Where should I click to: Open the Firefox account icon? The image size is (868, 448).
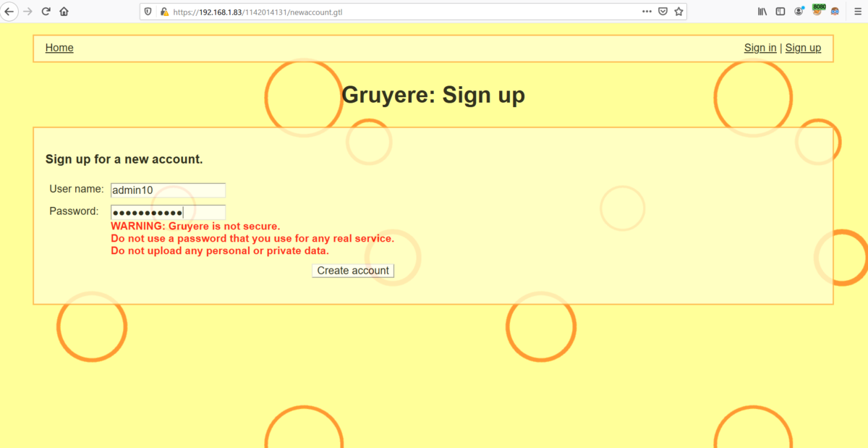point(799,12)
